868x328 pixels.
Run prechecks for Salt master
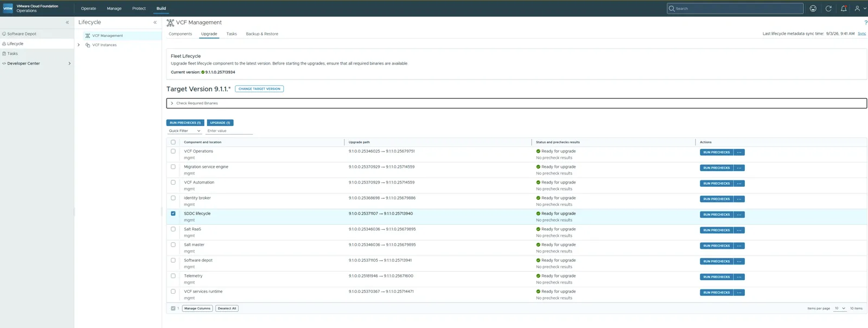click(x=716, y=245)
